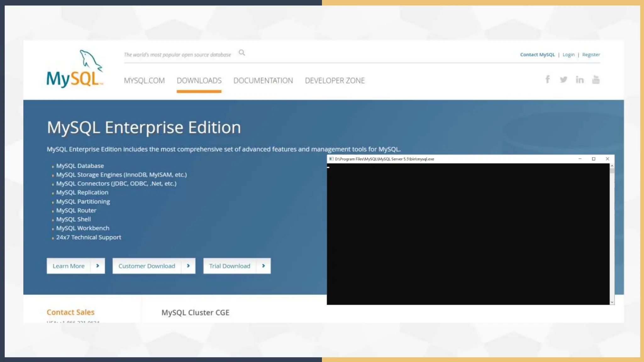Click the MySQL Partitioning list item

click(83, 201)
